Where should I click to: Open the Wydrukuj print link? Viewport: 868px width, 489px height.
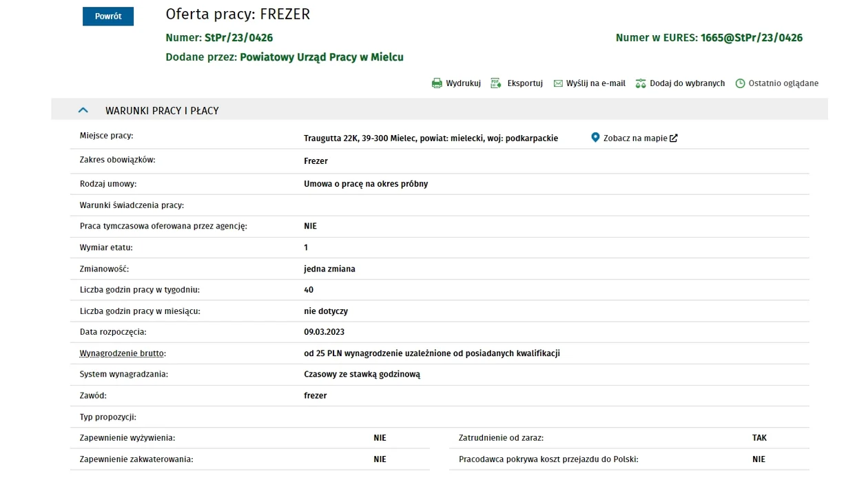[x=463, y=83]
